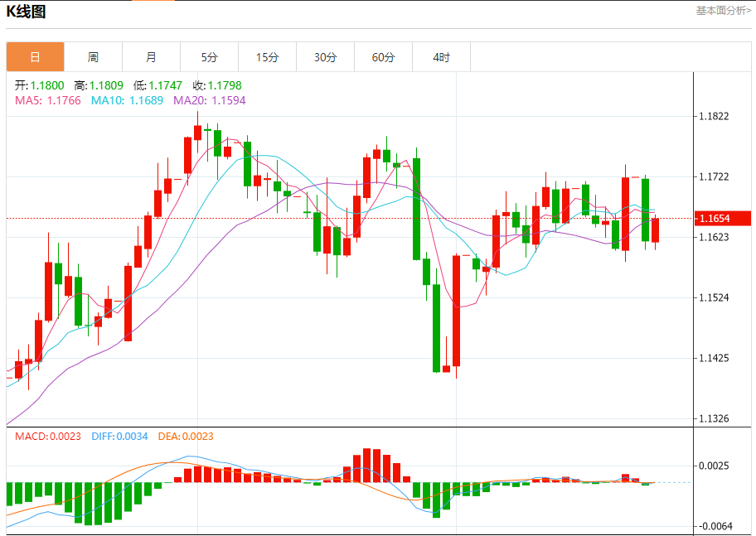This screenshot has width=756, height=536.
Task: Click the 1.1822 price axis label
Action: click(x=714, y=116)
